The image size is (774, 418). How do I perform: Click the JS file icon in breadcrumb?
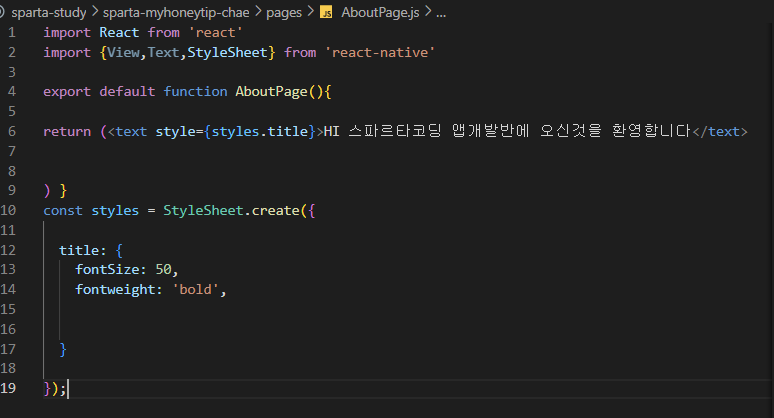point(326,12)
